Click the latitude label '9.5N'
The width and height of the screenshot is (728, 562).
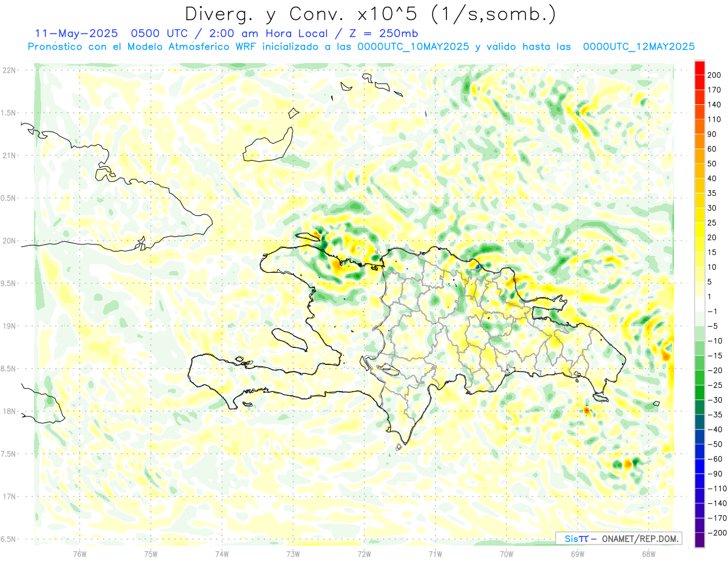[x=9, y=283]
